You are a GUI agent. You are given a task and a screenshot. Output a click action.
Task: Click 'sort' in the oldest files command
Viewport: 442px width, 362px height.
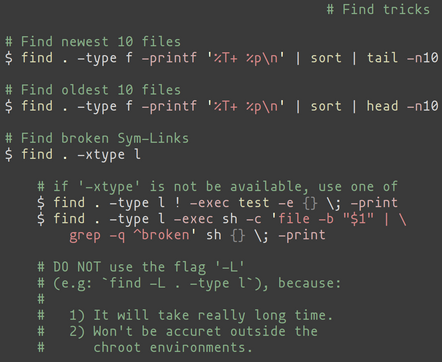click(x=326, y=106)
